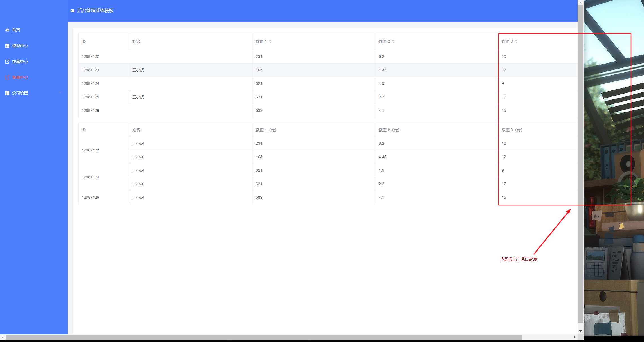Sort the table by 数值 2
The image size is (644, 342).
click(393, 41)
